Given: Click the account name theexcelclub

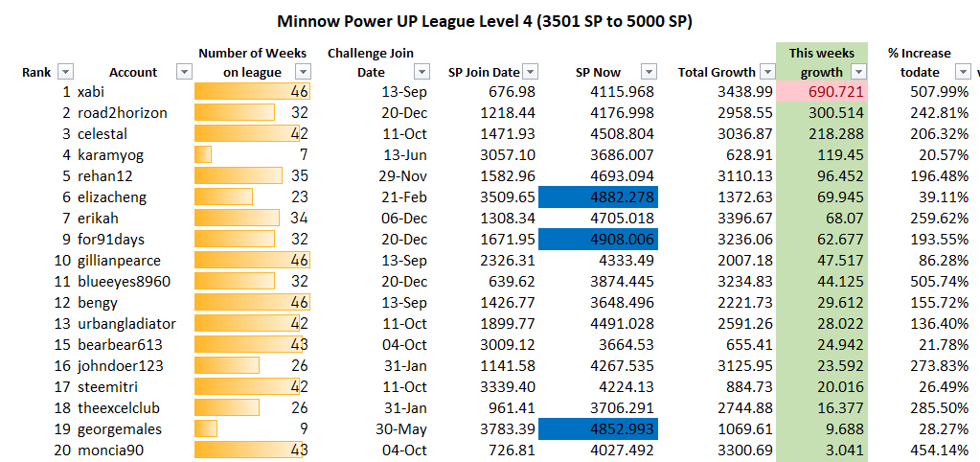Looking at the screenshot, I should click(x=119, y=408).
